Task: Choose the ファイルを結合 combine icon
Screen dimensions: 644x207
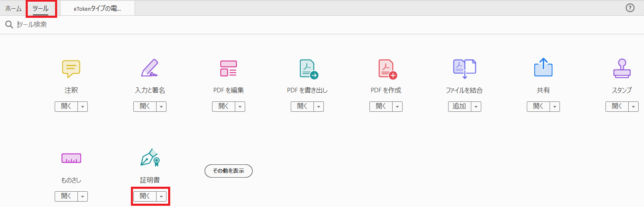Action: coord(464,69)
